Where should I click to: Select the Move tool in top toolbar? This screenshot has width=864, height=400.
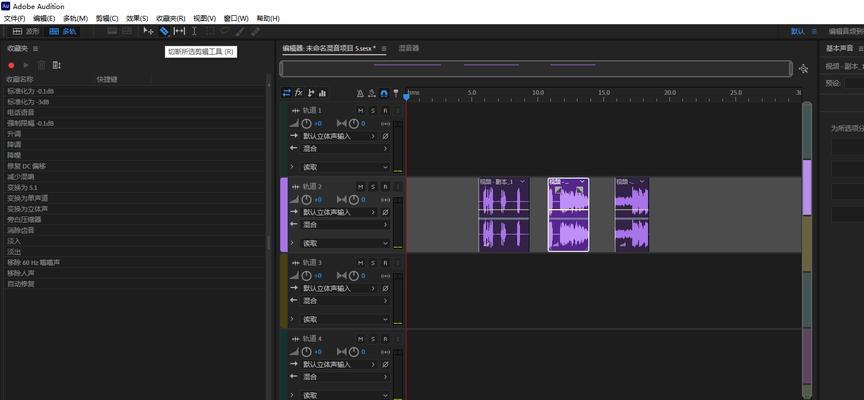148,31
